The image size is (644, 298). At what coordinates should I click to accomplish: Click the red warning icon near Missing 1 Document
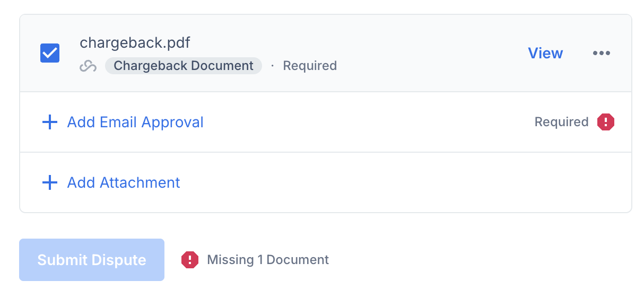(x=190, y=260)
